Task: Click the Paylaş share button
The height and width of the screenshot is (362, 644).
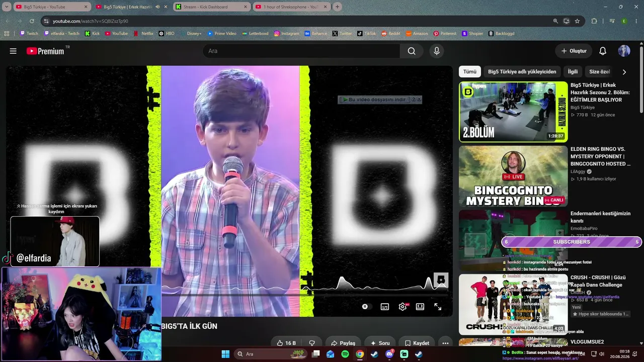Action: (x=343, y=343)
